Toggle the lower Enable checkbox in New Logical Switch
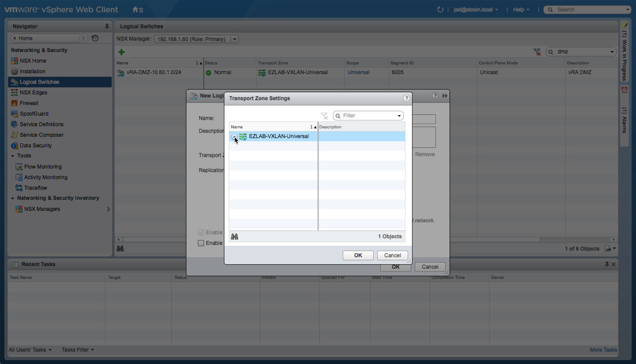This screenshot has width=636, height=364. 201,243
